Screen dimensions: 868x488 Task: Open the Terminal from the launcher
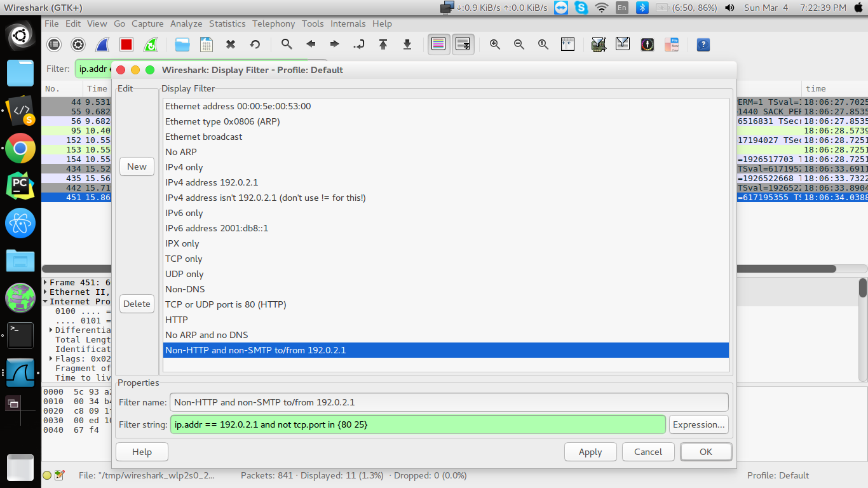[x=20, y=335]
